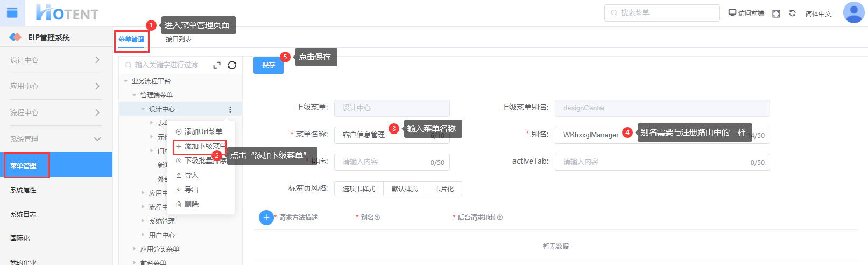Click the fullscreen icon in the header
Viewport: 868px width, 265px height.
776,13
